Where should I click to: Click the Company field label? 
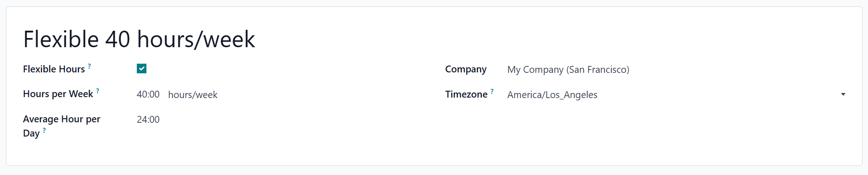coord(466,69)
